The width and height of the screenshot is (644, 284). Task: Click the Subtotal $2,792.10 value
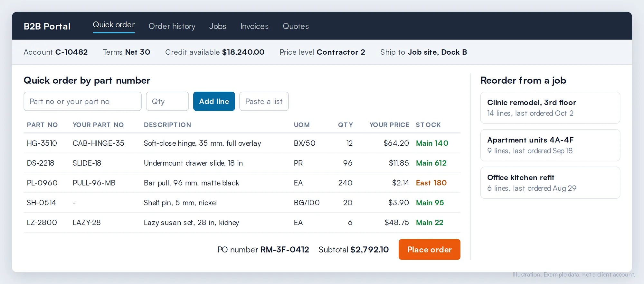pos(370,250)
